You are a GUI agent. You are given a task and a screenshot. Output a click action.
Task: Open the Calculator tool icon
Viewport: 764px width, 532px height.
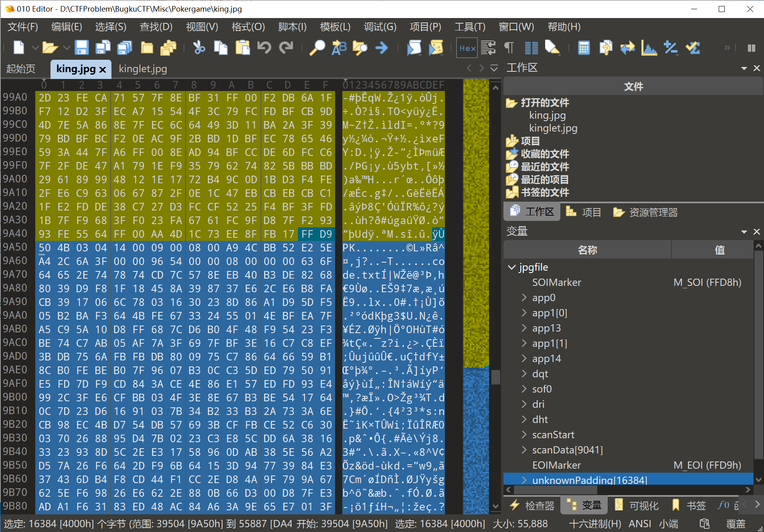[584, 48]
